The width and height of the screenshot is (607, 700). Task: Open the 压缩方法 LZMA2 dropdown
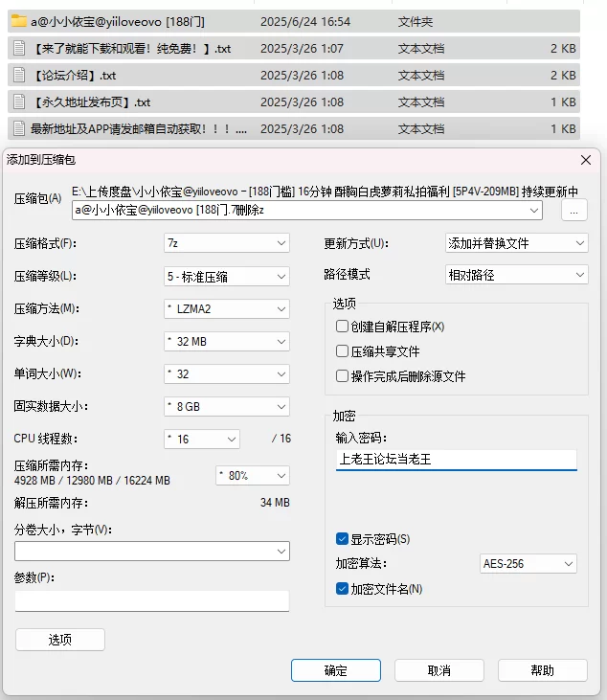[227, 309]
